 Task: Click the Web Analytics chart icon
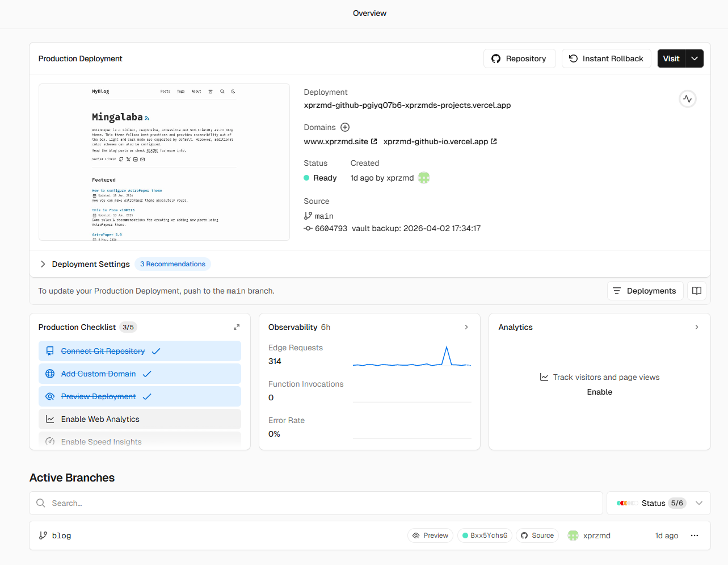point(50,419)
